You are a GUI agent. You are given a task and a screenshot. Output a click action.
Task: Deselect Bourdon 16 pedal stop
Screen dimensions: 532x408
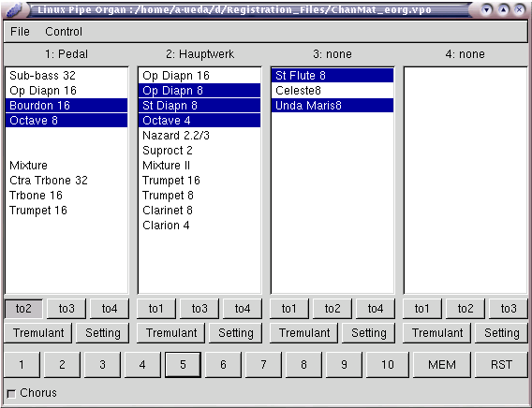point(66,106)
